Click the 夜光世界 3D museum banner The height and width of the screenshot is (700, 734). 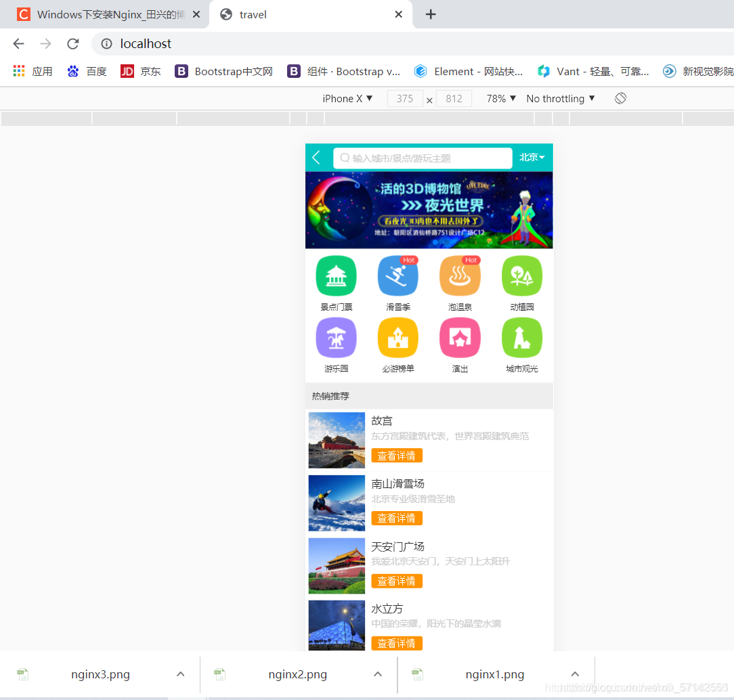[x=429, y=210]
